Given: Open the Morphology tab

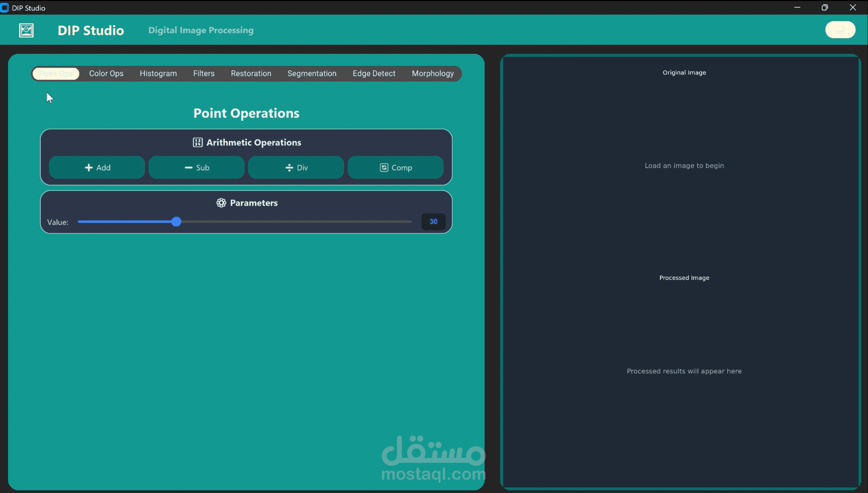Looking at the screenshot, I should point(433,73).
